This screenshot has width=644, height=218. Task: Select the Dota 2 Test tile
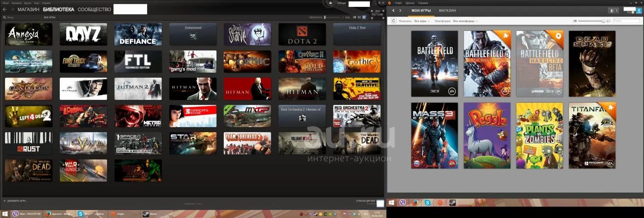(357, 35)
